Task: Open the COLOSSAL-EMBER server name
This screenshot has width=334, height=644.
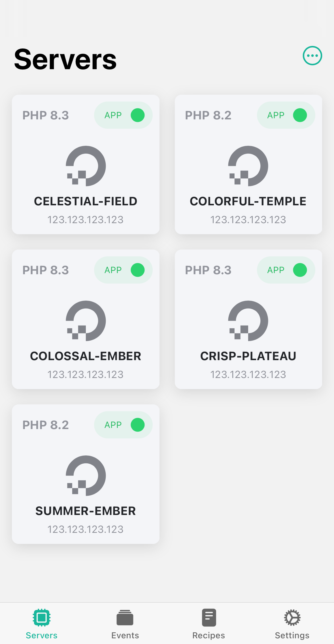Action: click(x=86, y=356)
